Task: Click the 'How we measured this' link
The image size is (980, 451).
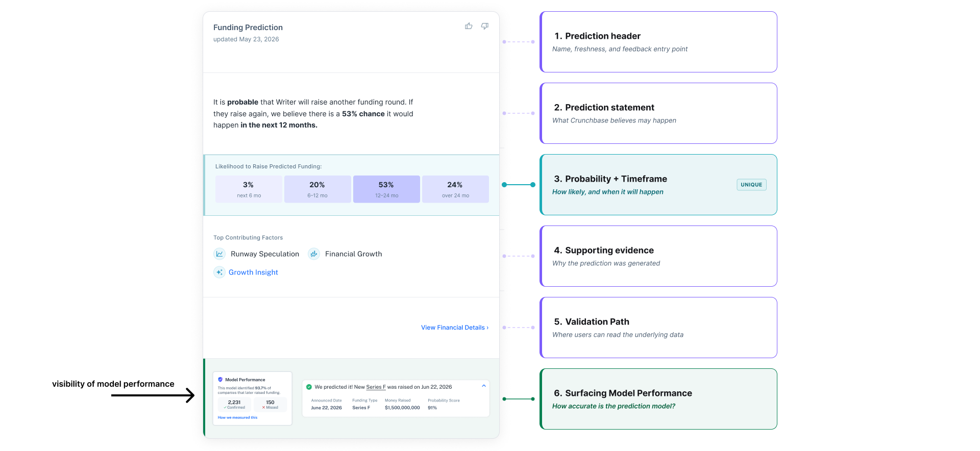Action: (x=237, y=417)
